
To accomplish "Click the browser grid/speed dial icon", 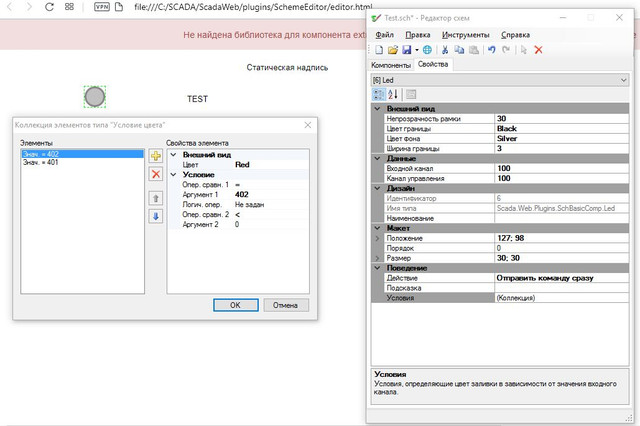I will pos(69,7).
